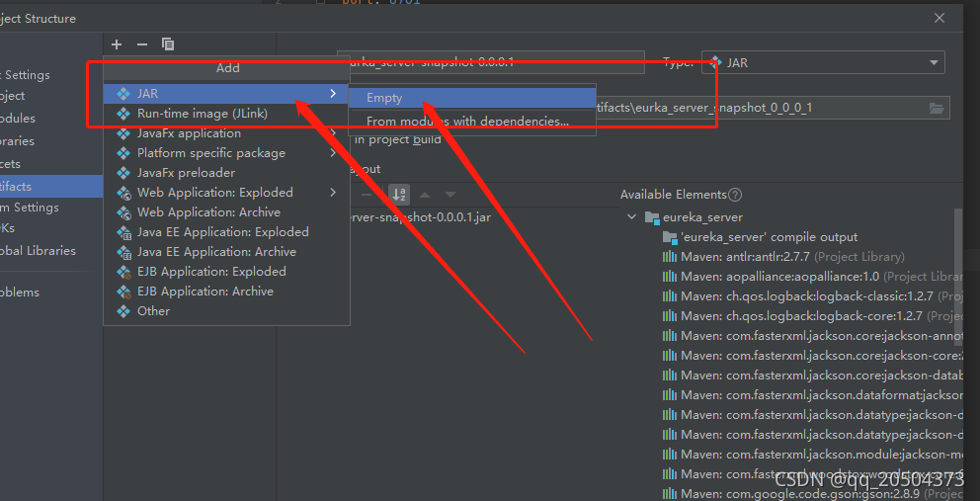
Task: Expand Web Application: Exploded submenu arrow
Action: (333, 193)
